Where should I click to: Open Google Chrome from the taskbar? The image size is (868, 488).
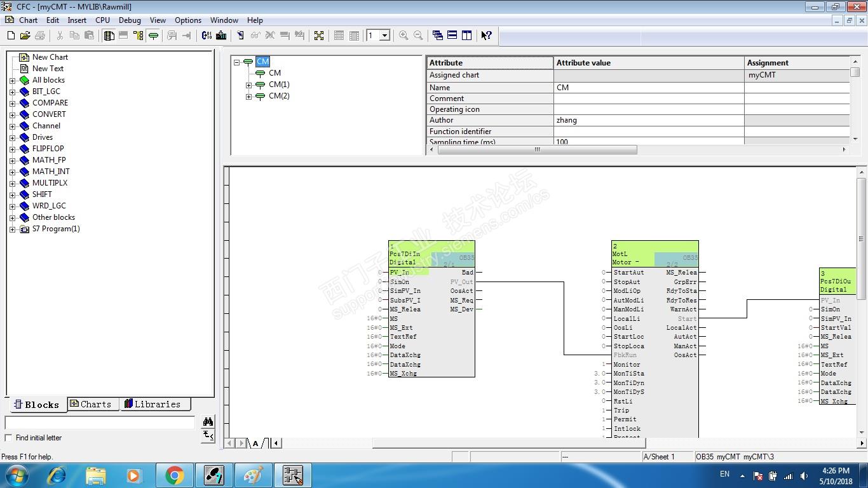174,475
